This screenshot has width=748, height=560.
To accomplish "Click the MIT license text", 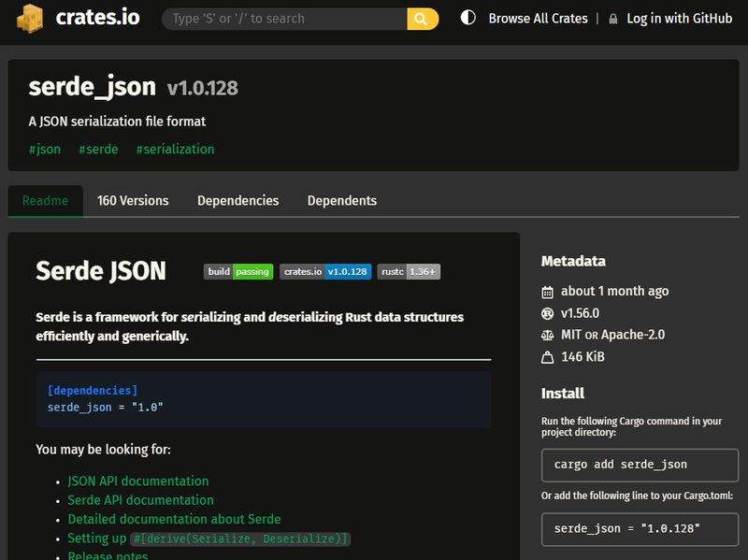I will (x=571, y=335).
